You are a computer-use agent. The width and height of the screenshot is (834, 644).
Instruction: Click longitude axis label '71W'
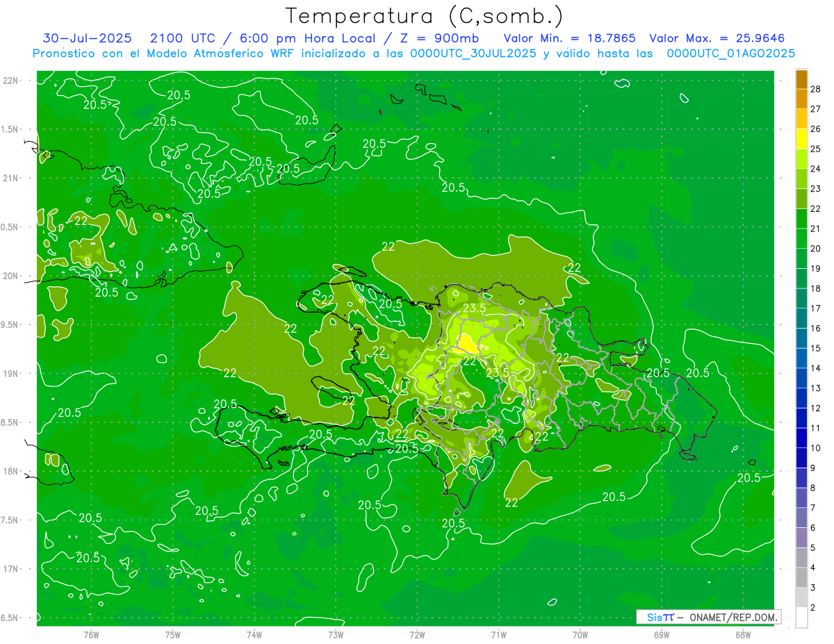(x=498, y=635)
